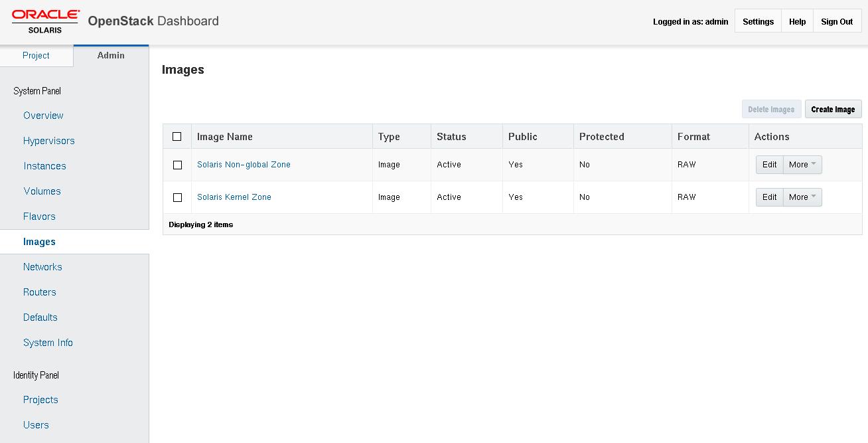Open the Solaris Kernel Zone image link
Screen dimensions: 868x443
tap(234, 197)
